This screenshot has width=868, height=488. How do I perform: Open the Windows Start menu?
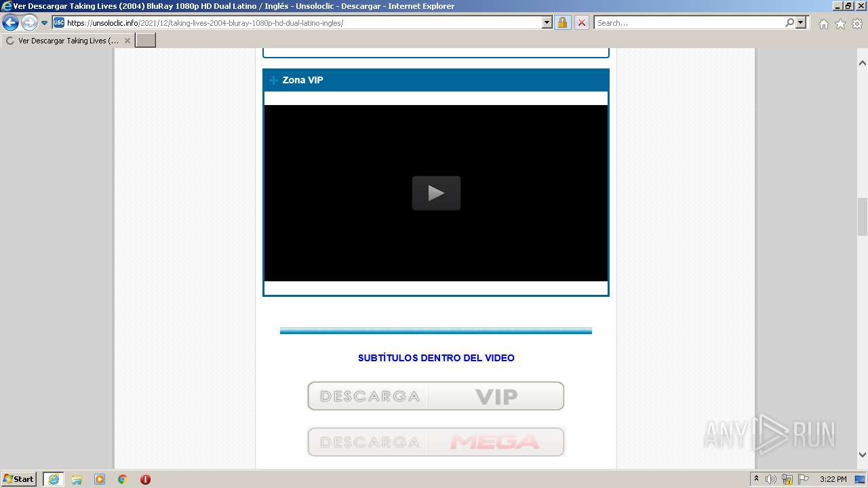click(x=18, y=479)
